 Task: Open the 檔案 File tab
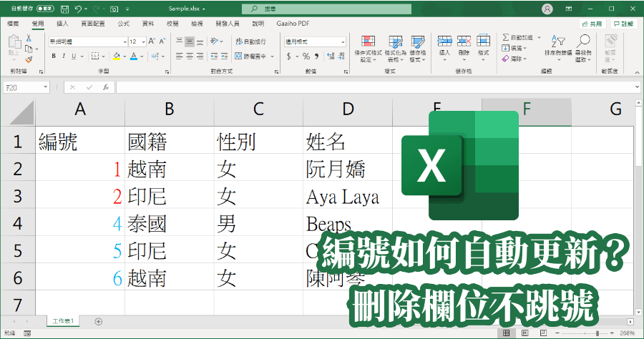[13, 24]
